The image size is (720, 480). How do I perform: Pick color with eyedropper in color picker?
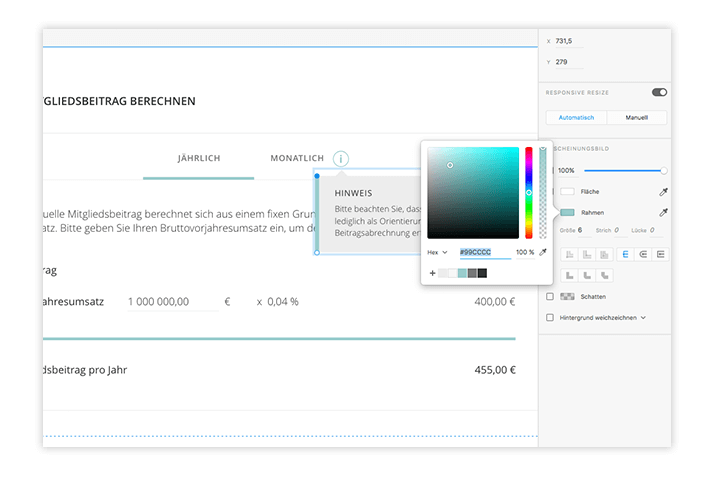543,252
